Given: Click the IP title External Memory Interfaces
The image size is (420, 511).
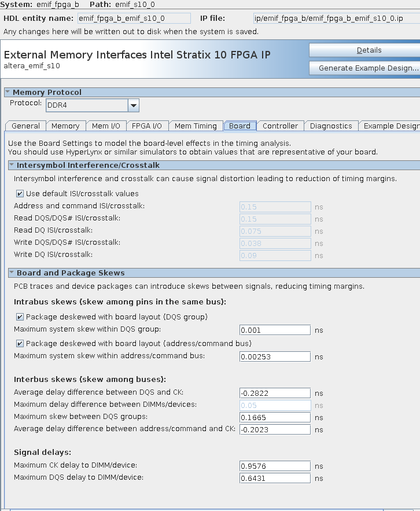Looking at the screenshot, I should click(x=137, y=54).
